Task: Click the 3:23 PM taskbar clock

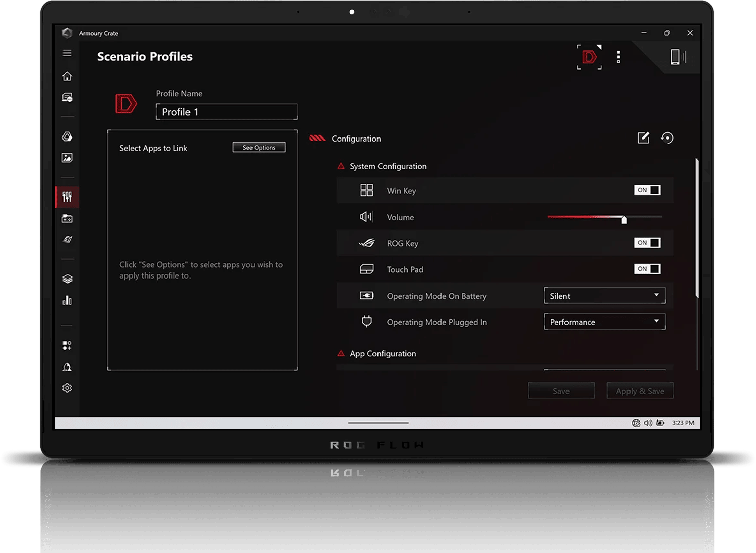Action: (683, 423)
